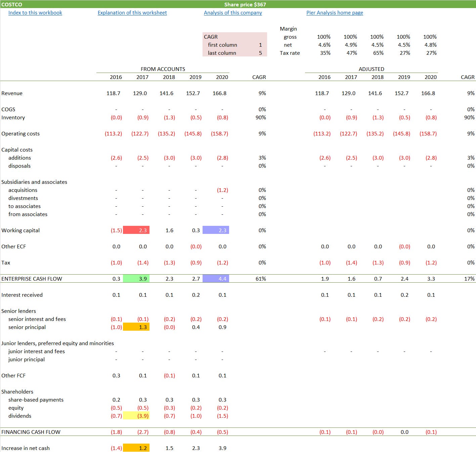Select the green 3.9 enterprise cash flow cell
Screen dimensions: 476x452
pyautogui.click(x=136, y=279)
